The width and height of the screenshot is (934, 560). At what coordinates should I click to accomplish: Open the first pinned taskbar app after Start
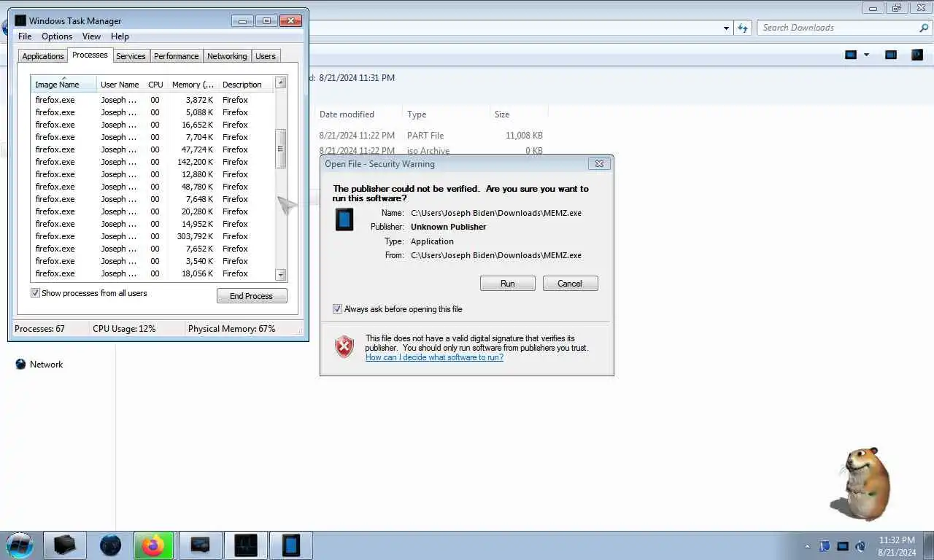click(x=65, y=545)
